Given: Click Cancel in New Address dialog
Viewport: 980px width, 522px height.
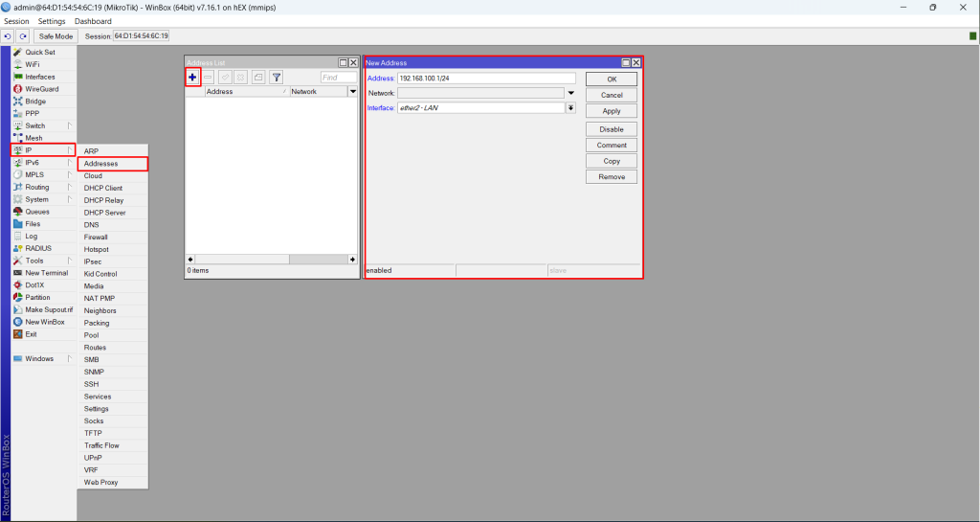Looking at the screenshot, I should click(x=612, y=95).
